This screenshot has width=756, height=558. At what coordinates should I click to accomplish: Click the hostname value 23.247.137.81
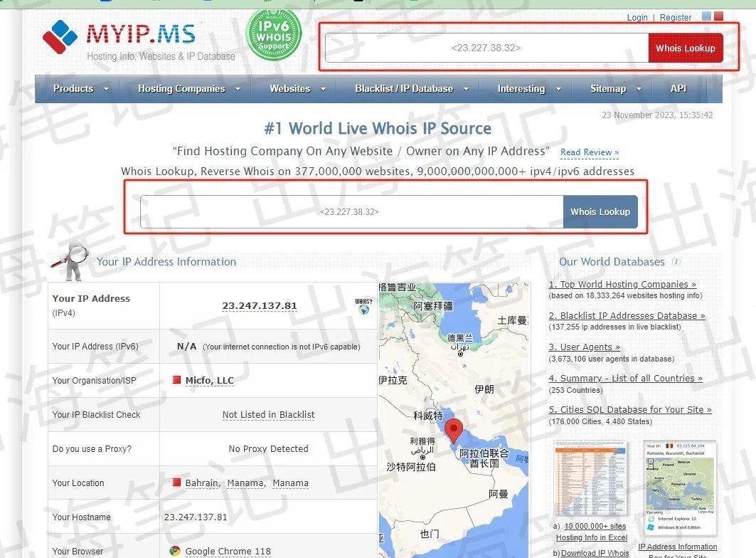point(196,517)
